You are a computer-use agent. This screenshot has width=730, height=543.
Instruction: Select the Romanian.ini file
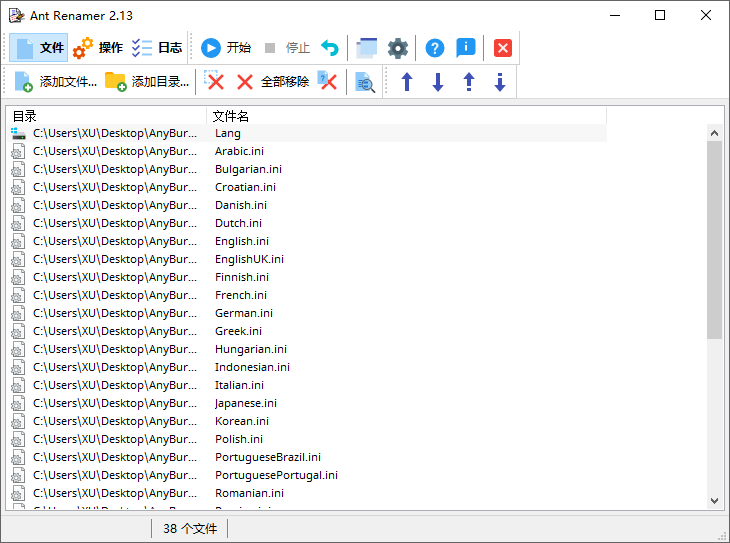[x=308, y=493]
